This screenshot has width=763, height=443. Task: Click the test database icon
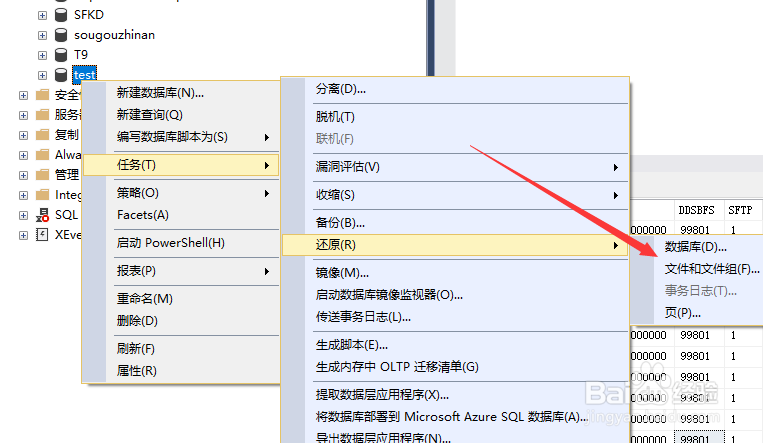pyautogui.click(x=61, y=75)
